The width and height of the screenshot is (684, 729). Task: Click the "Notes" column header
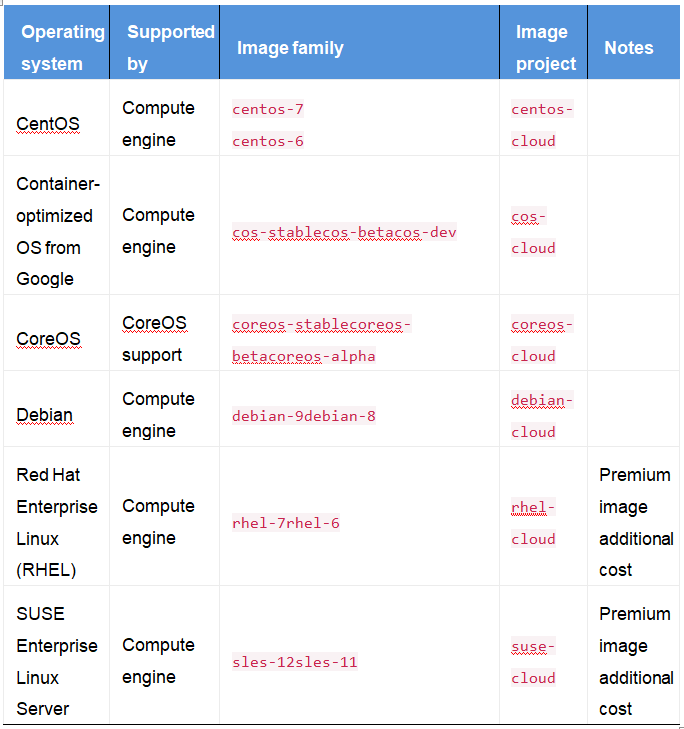pos(628,48)
